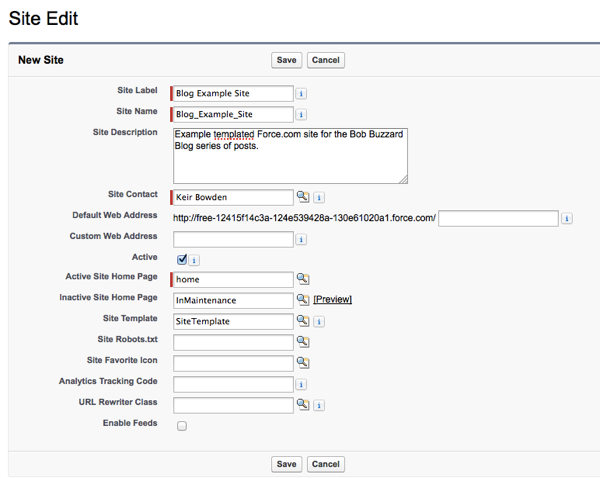Enable the Enable Feeds checkbox
The image size is (600, 478).
coord(181,426)
